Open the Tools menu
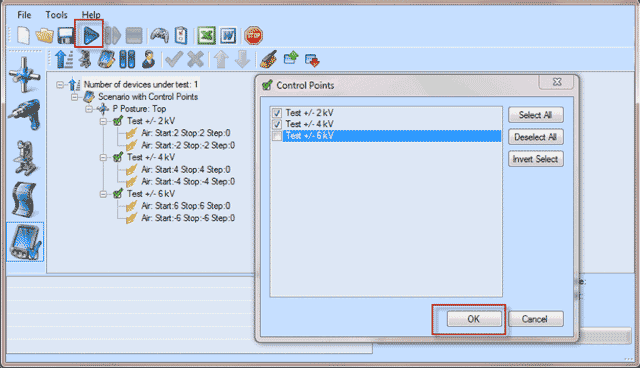Image resolution: width=640 pixels, height=368 pixels. pyautogui.click(x=56, y=15)
